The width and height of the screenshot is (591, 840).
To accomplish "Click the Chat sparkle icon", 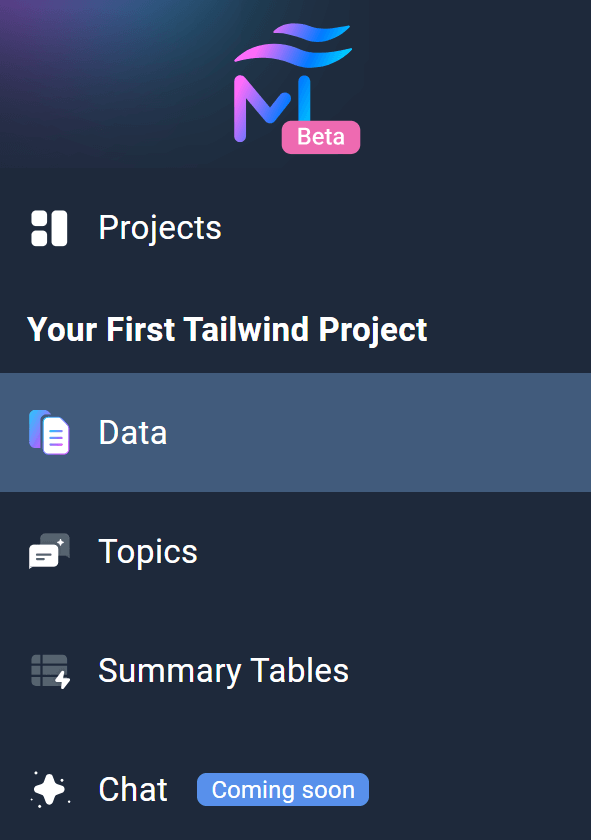I will [48, 789].
